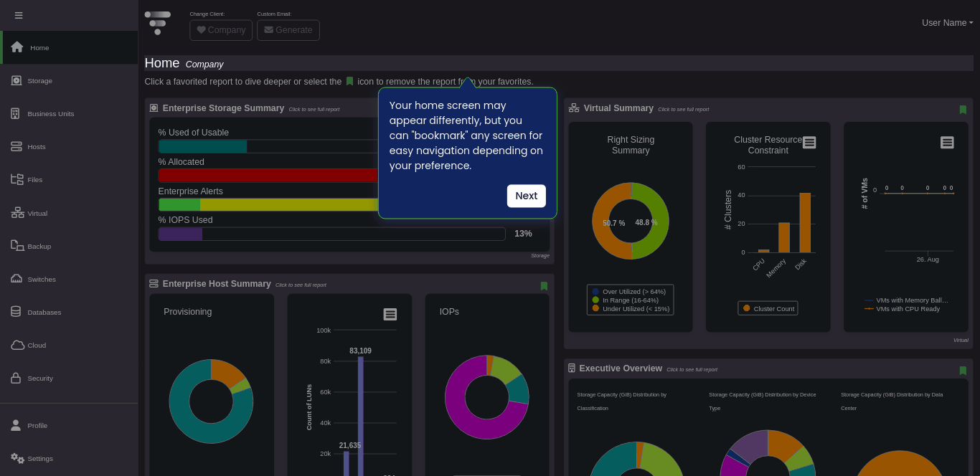Viewport: 980px width, 476px height.
Task: Toggle Over Utilized legend entry
Action: tap(629, 292)
